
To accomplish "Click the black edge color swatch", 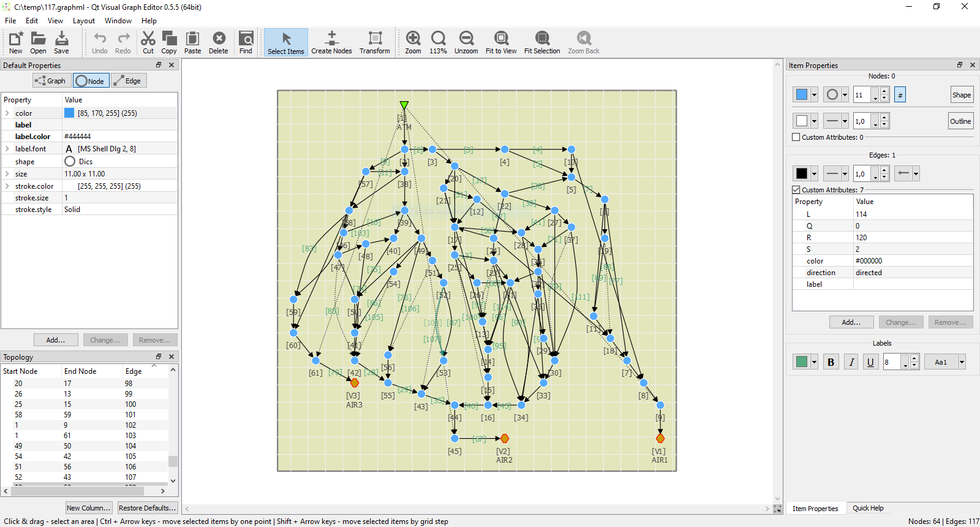I will coord(802,173).
